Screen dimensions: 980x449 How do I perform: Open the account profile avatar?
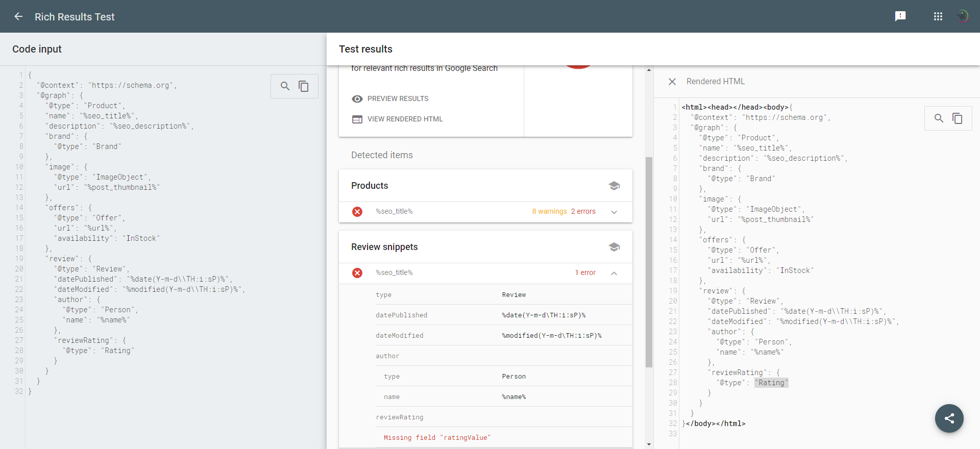[x=963, y=16]
